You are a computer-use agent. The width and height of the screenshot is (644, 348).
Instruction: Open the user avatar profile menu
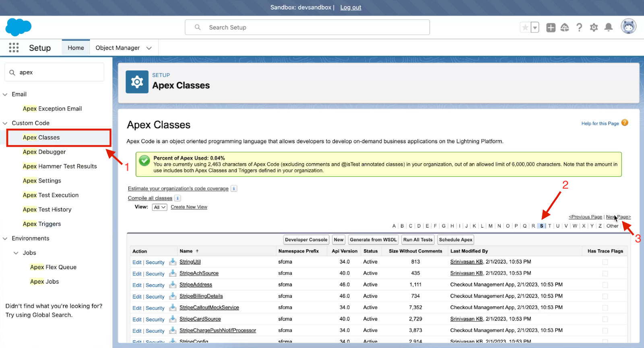628,27
